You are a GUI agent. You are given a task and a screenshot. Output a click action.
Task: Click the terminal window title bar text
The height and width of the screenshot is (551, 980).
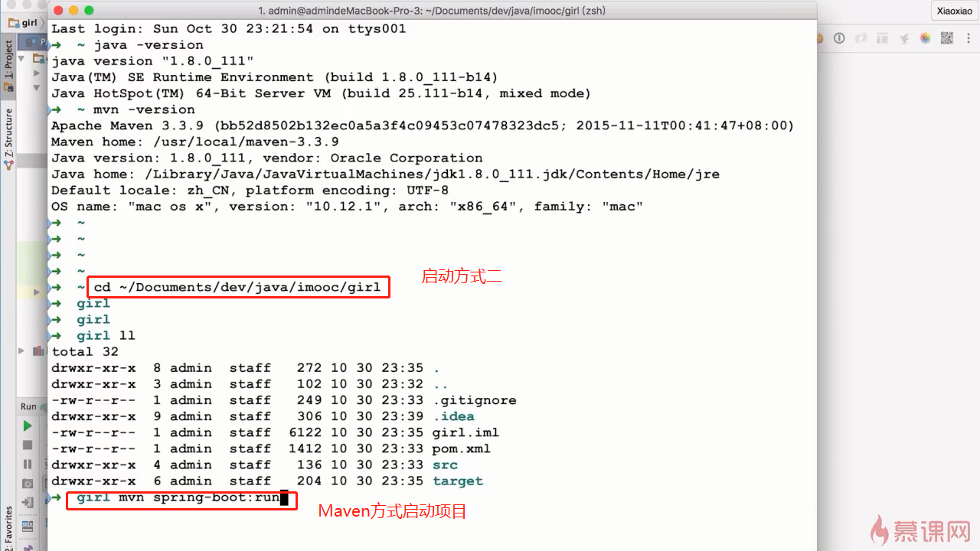click(433, 11)
